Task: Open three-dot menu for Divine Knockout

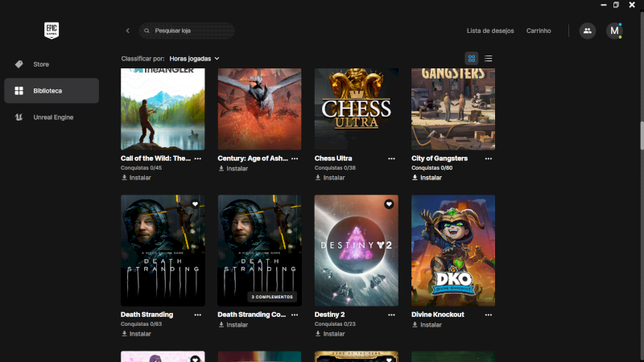Action: (x=489, y=315)
